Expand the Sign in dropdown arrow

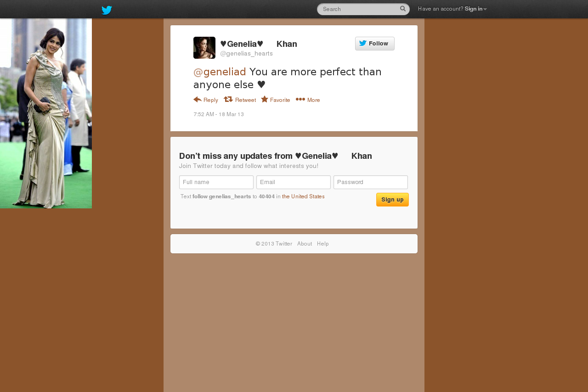click(485, 9)
